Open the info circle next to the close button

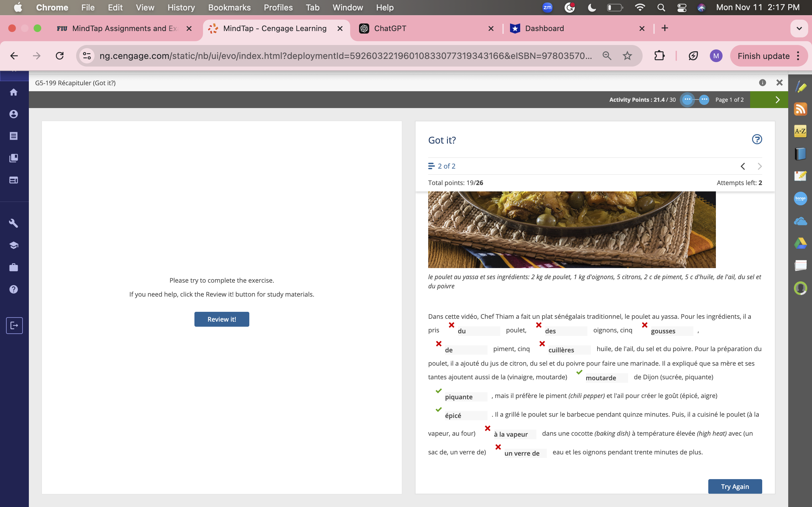(762, 82)
